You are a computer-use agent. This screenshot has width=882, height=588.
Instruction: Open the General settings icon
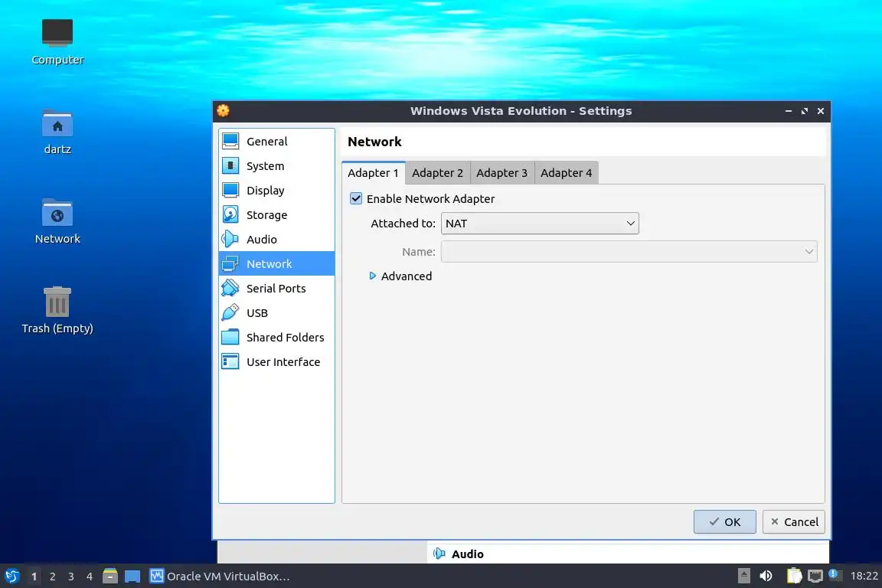click(x=230, y=141)
